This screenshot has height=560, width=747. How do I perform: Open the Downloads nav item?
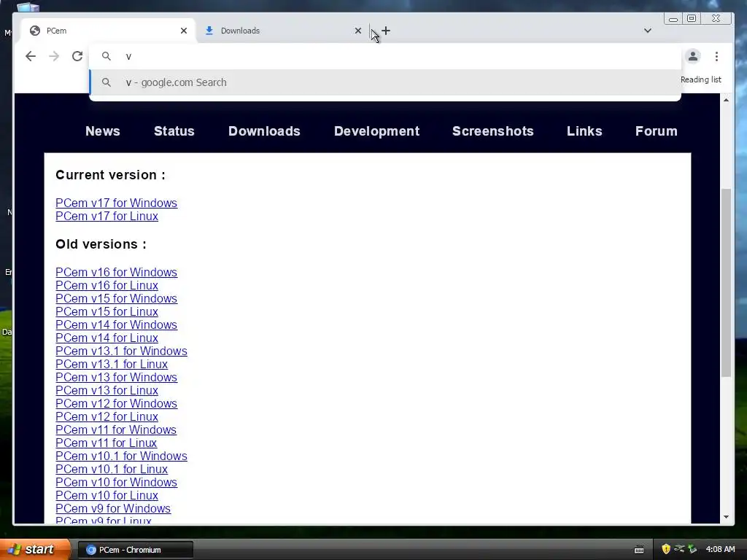264,131
